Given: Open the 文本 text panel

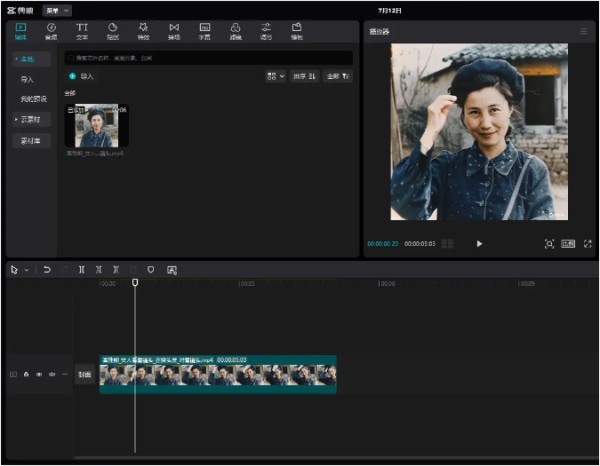Looking at the screenshot, I should pos(82,31).
